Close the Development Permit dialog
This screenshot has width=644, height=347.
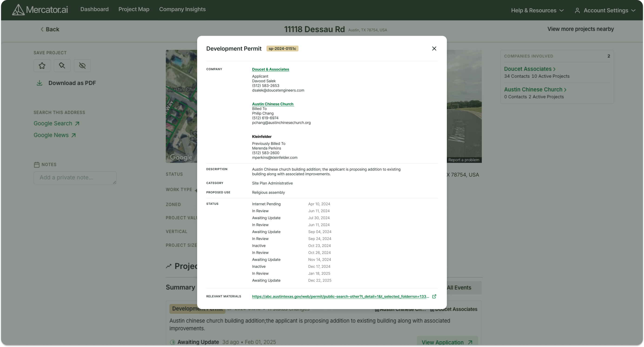click(434, 49)
